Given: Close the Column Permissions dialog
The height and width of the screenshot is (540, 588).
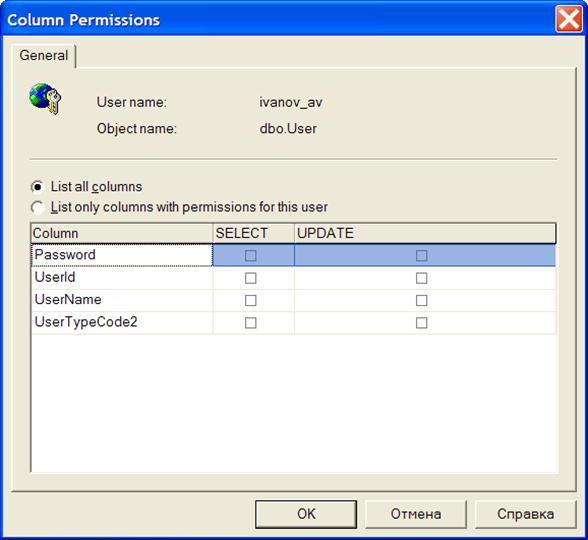Looking at the screenshot, I should pos(569,19).
